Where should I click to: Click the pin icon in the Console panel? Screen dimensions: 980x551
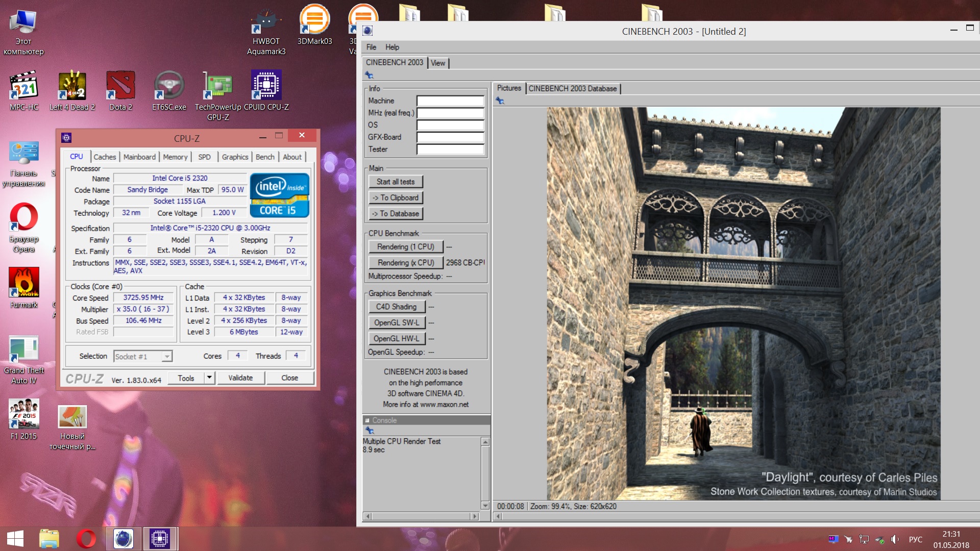click(x=370, y=431)
